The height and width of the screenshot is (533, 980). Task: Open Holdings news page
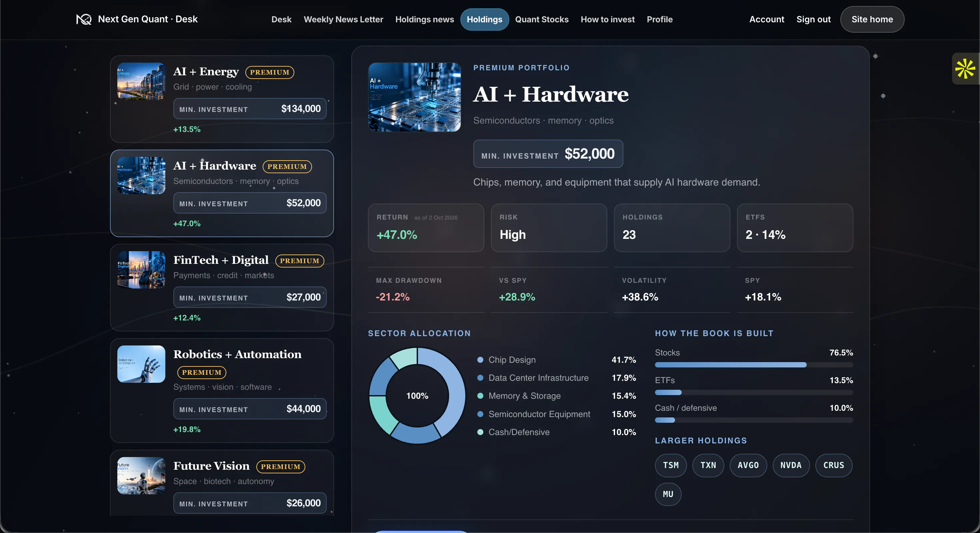coord(425,19)
